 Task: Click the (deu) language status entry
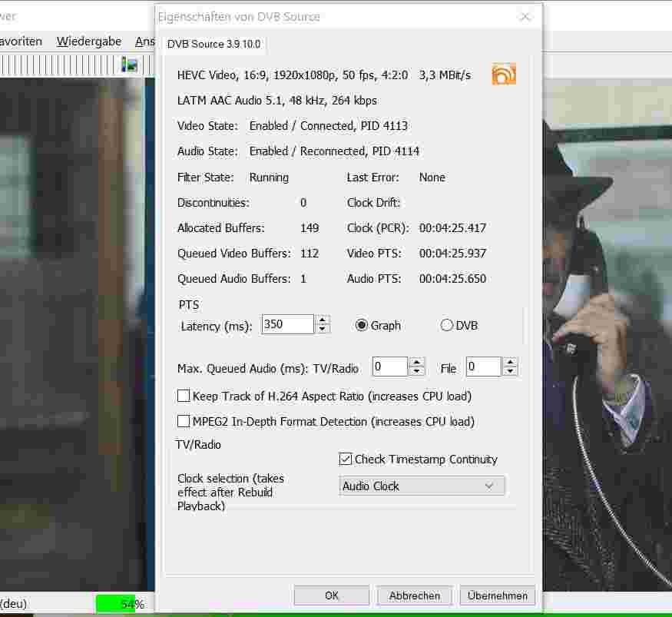point(13,604)
